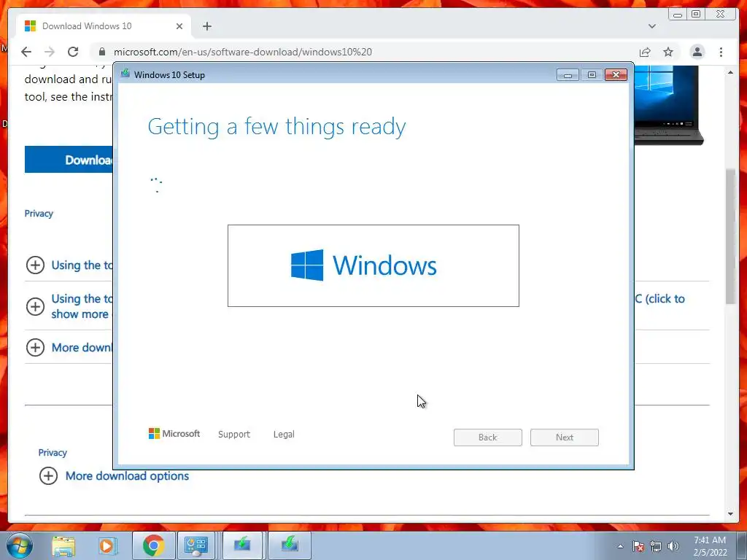Restore down the Chrome browser window
This screenshot has height=560, width=747.
(696, 15)
